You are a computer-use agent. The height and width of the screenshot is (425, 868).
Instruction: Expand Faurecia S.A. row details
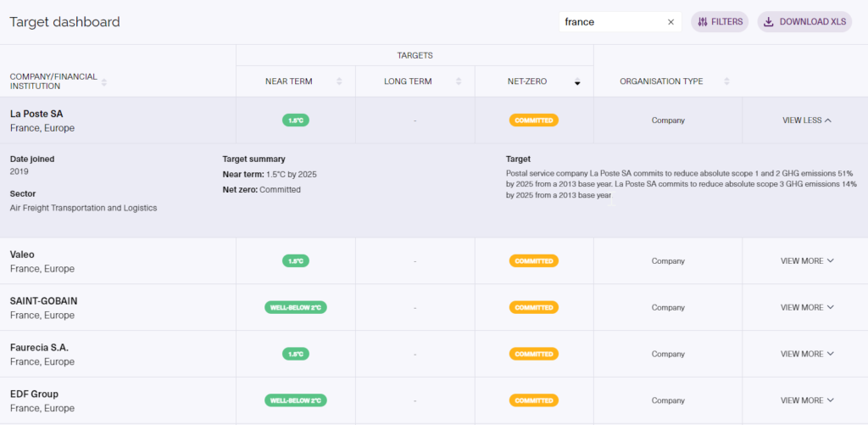click(806, 354)
